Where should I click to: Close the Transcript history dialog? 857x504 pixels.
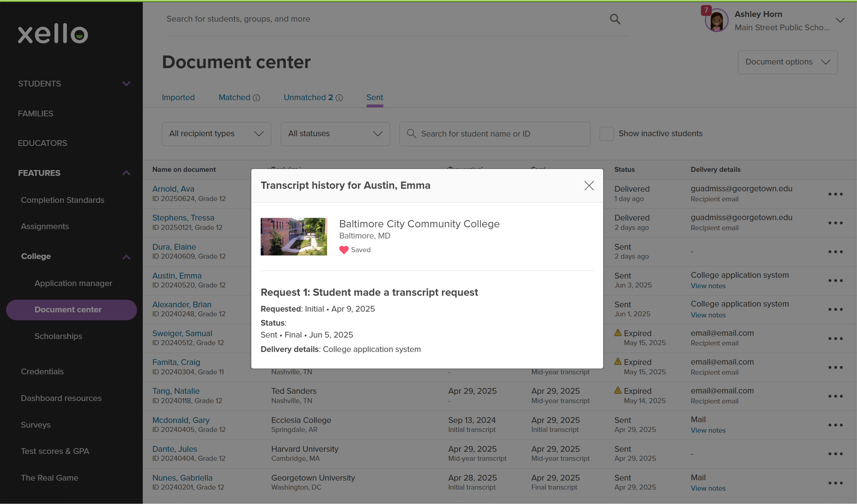click(589, 186)
